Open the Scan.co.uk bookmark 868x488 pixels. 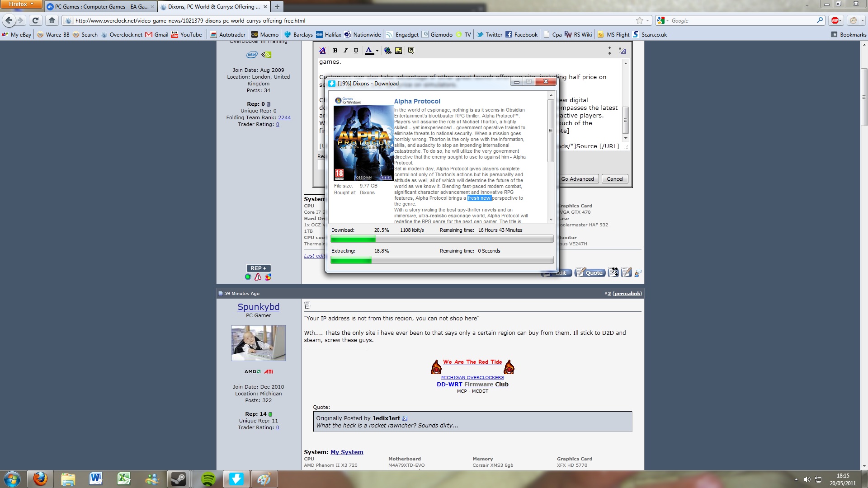(650, 35)
